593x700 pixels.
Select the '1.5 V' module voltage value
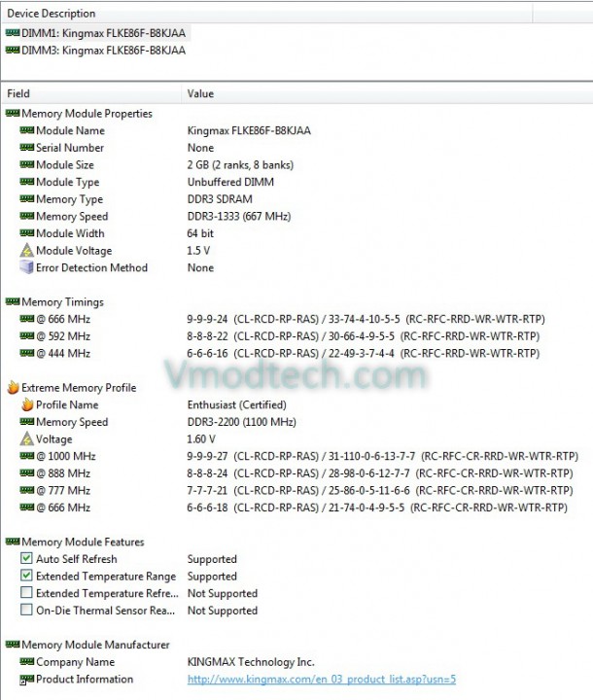click(x=198, y=251)
